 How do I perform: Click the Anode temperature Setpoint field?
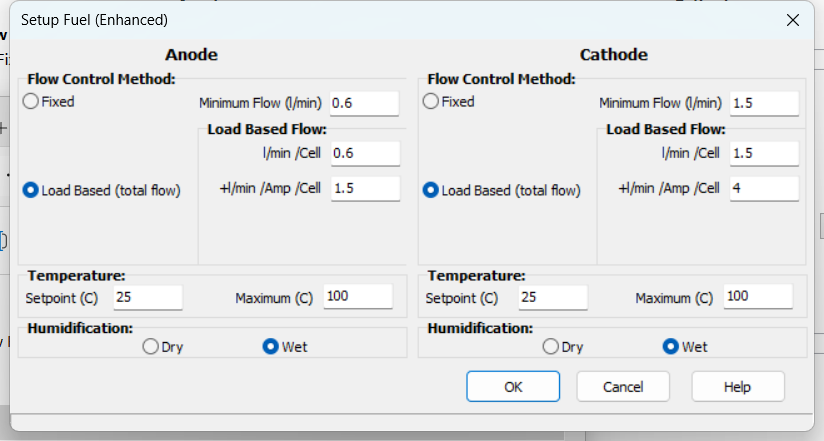point(147,297)
